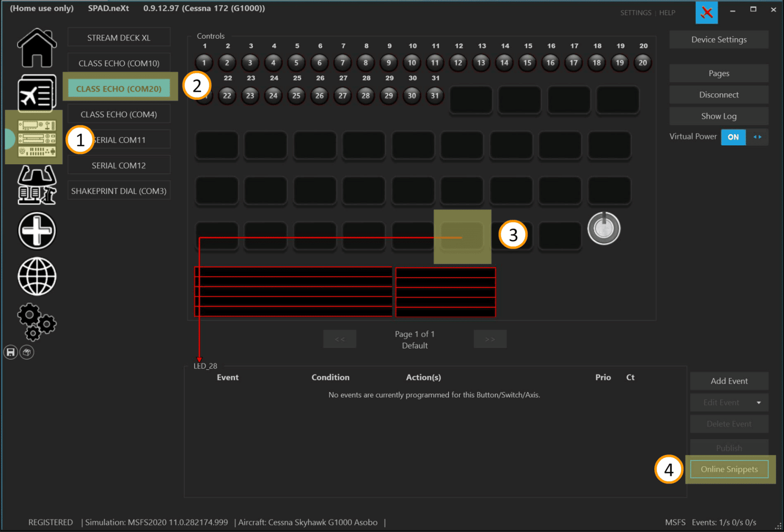Open Online Snippets

click(729, 469)
